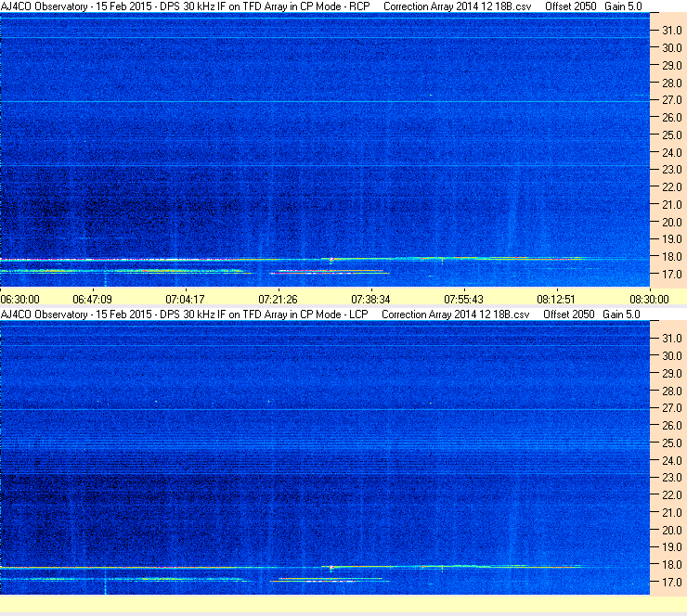The height and width of the screenshot is (616, 687).
Task: Click the 31.0 frequency label on RCP chart
Action: [x=672, y=31]
